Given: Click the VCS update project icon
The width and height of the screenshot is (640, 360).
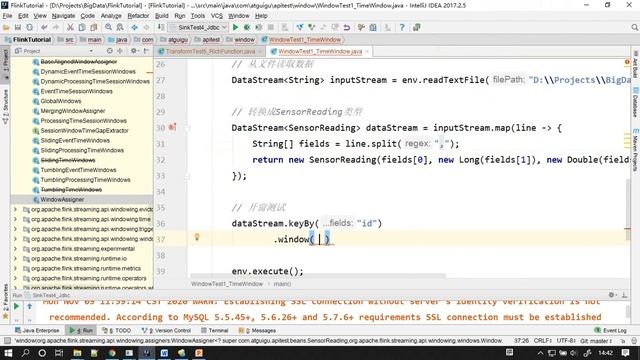Looking at the screenshot, I should click(300, 27).
